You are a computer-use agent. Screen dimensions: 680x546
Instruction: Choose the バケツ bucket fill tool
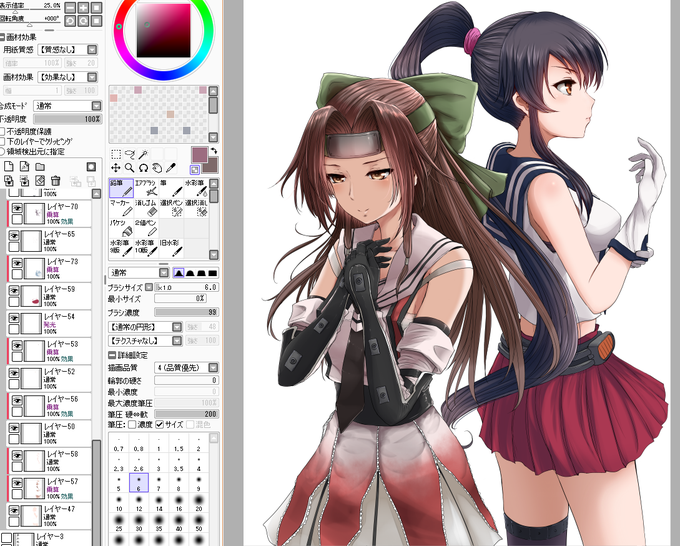(x=121, y=228)
